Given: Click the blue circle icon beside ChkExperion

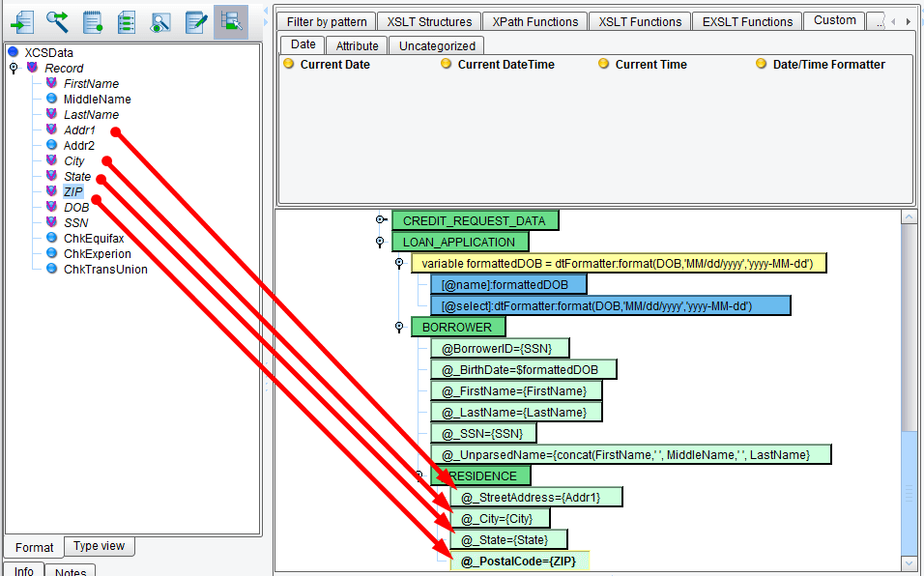Looking at the screenshot, I should (x=52, y=253).
